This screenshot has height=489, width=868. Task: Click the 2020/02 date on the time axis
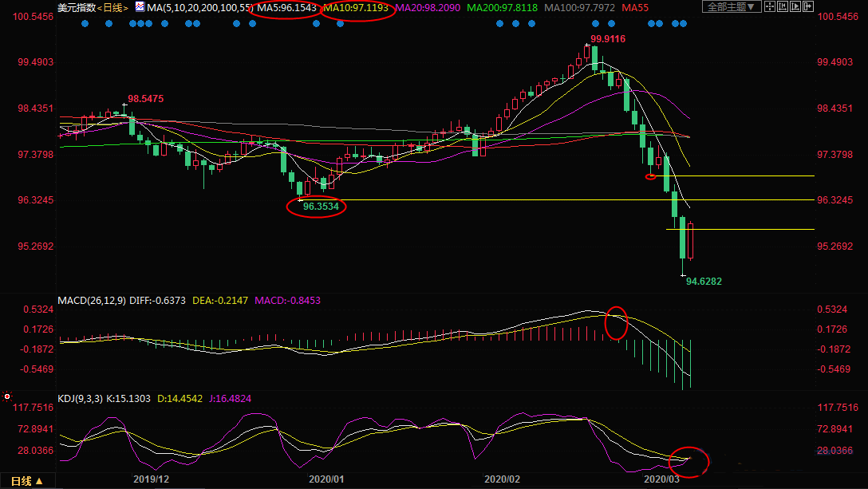502,479
